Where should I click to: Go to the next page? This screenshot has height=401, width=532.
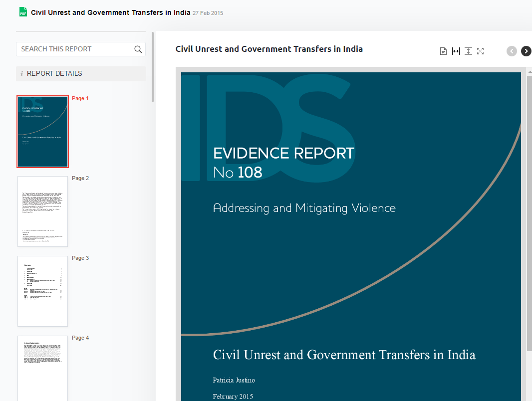click(x=526, y=51)
